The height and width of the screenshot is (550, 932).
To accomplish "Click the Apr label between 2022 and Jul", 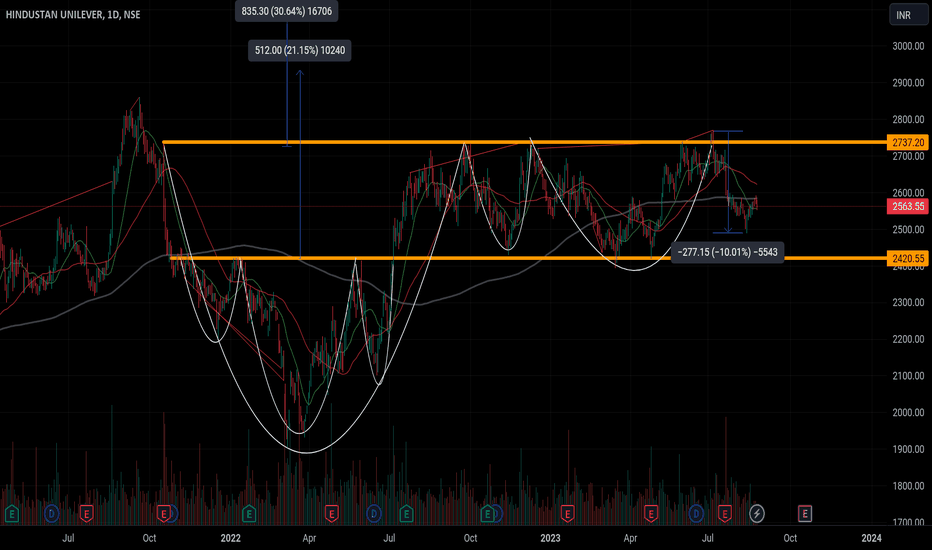I will tap(309, 538).
